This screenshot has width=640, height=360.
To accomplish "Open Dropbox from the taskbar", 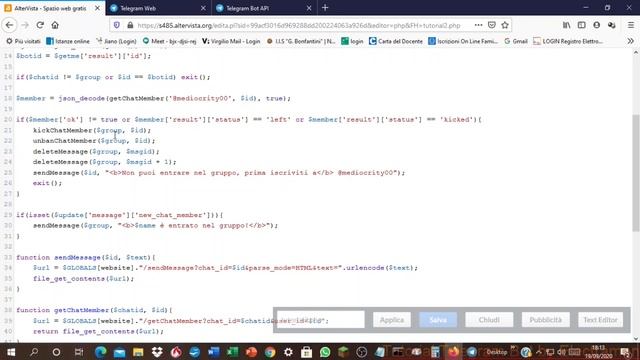I will (157, 352).
